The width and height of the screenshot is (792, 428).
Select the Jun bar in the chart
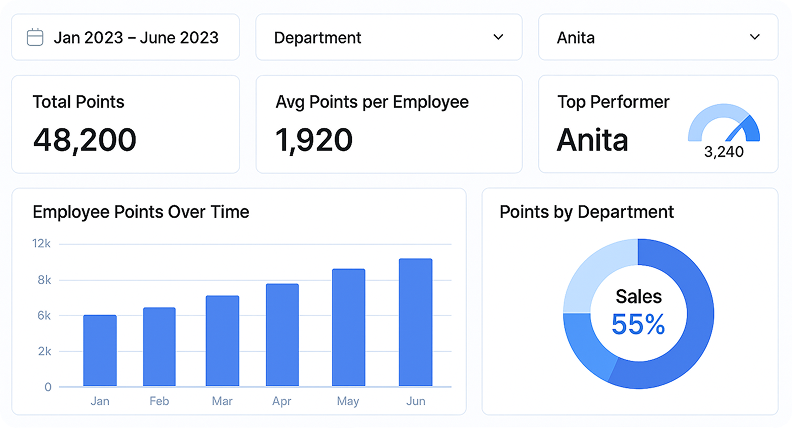(x=415, y=323)
